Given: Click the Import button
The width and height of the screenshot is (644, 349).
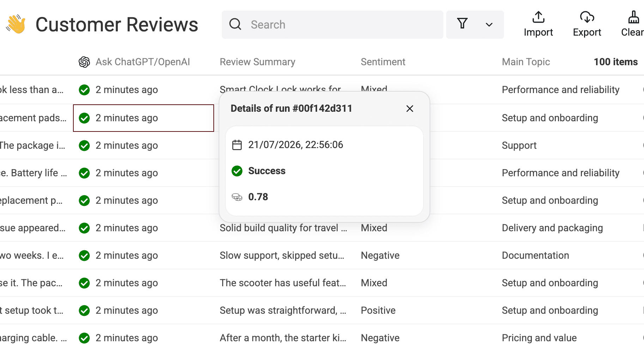Looking at the screenshot, I should pos(538,24).
